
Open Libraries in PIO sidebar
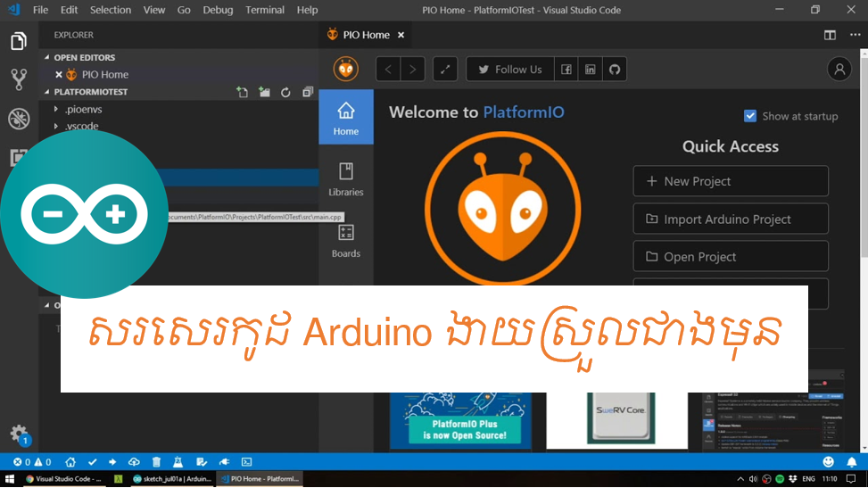[x=346, y=179]
